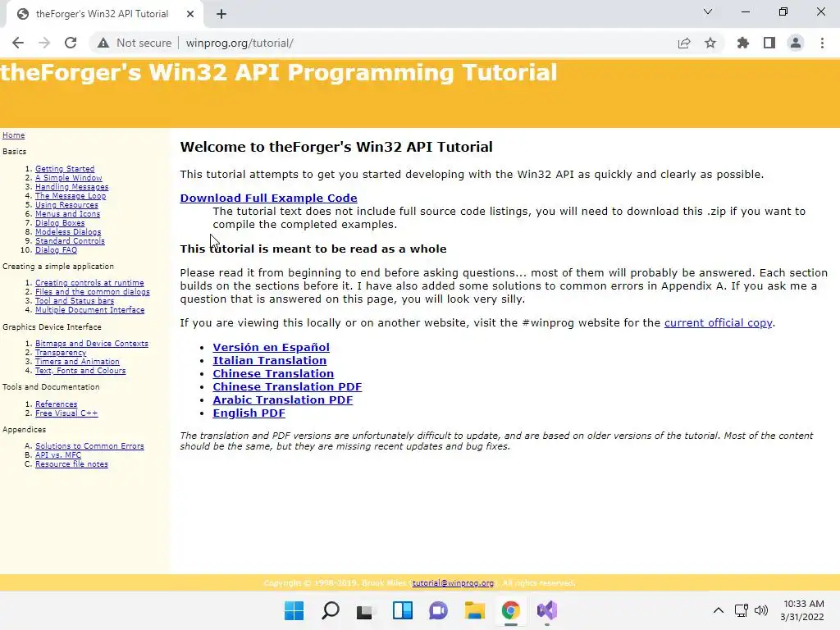Click the network tray icon
The width and height of the screenshot is (840, 630).
click(742, 610)
